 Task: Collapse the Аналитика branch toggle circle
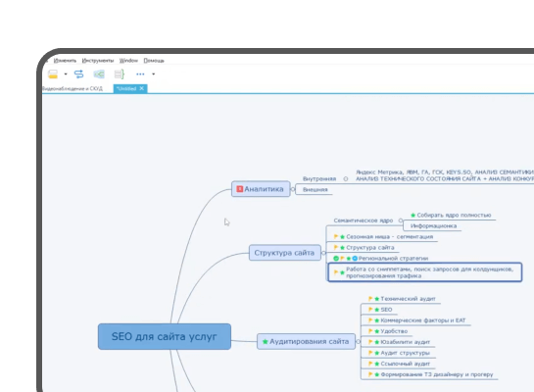point(293,189)
